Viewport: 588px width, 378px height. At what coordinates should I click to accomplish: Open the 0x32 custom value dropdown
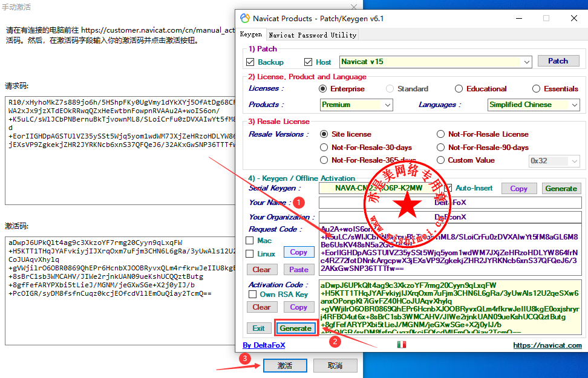[575, 161]
